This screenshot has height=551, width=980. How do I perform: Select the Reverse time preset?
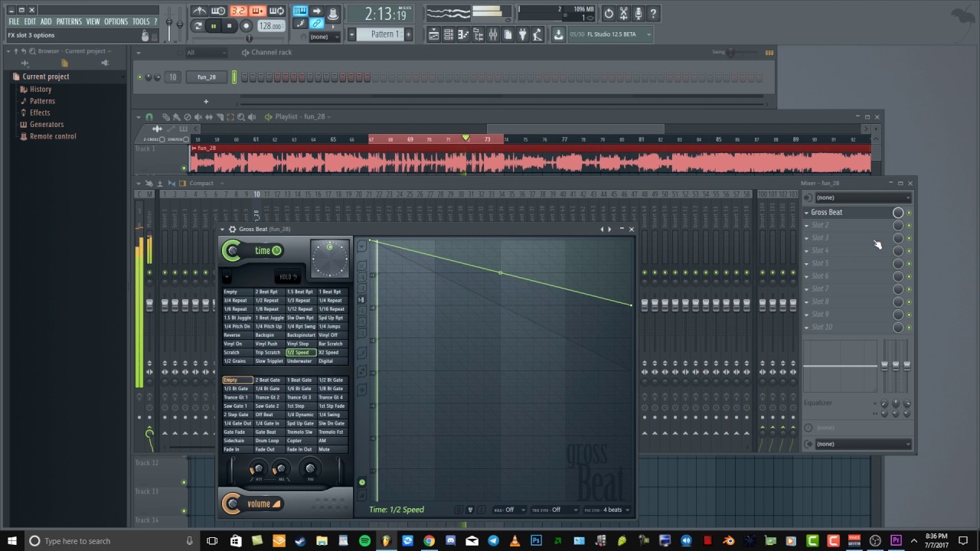(237, 335)
